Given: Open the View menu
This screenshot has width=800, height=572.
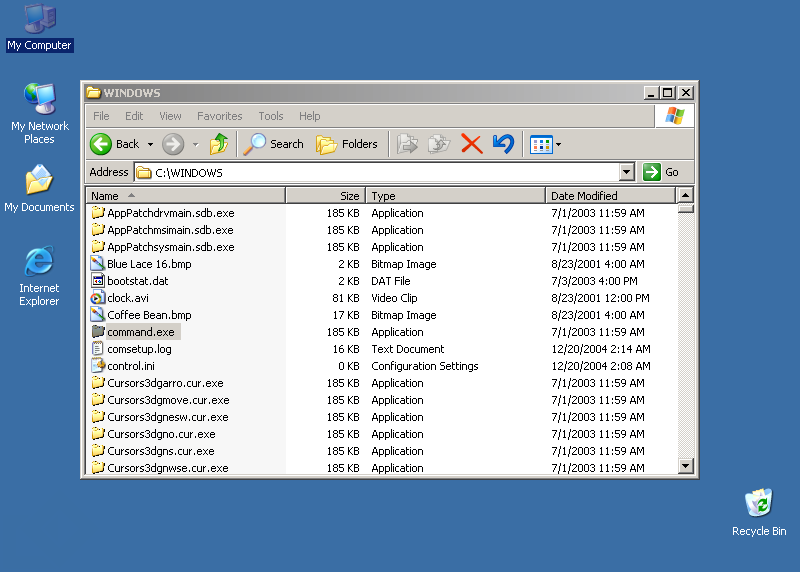Looking at the screenshot, I should tap(170, 116).
